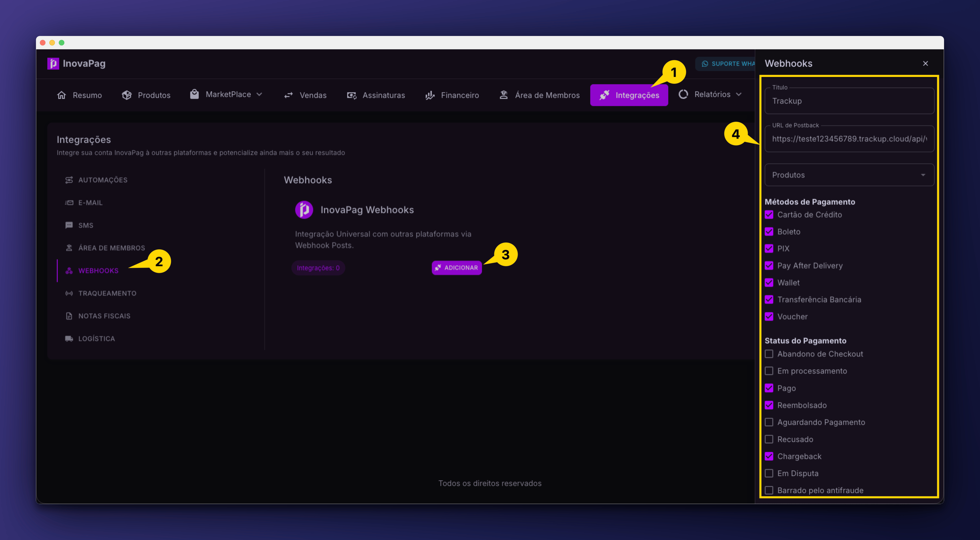
Task: Click the MarketPlace bag icon
Action: point(194,94)
